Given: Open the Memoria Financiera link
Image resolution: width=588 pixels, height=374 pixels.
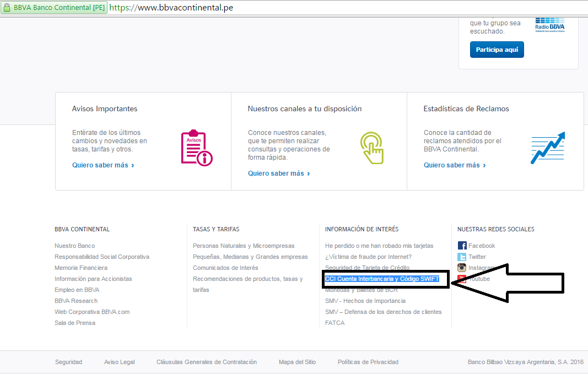Looking at the screenshot, I should 81,268.
